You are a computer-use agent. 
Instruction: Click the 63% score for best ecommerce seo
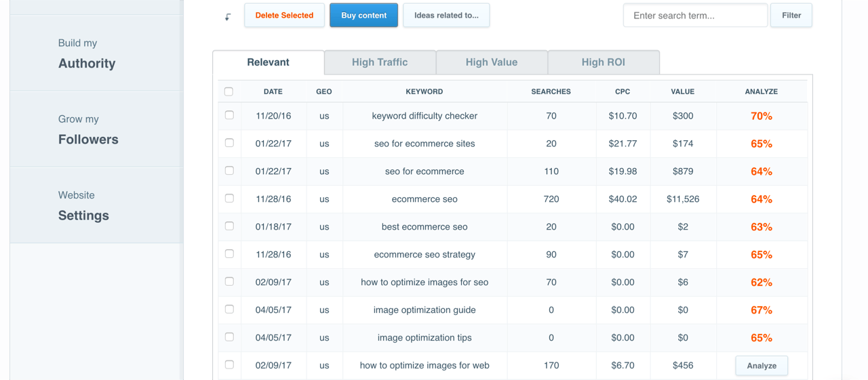pyautogui.click(x=762, y=228)
